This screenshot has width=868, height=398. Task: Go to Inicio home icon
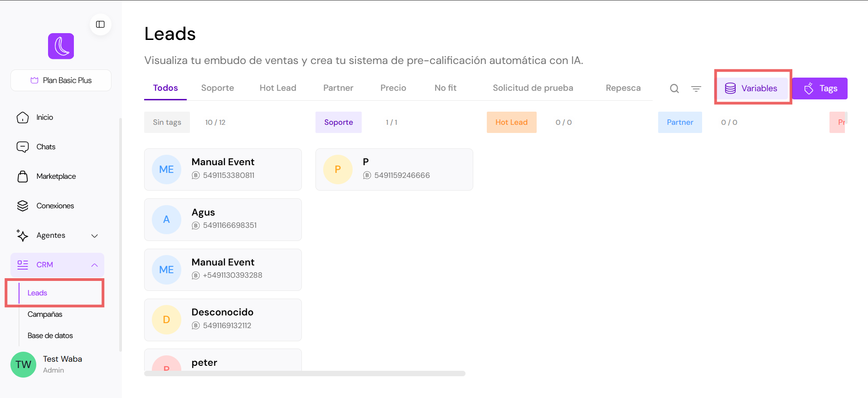click(x=23, y=118)
